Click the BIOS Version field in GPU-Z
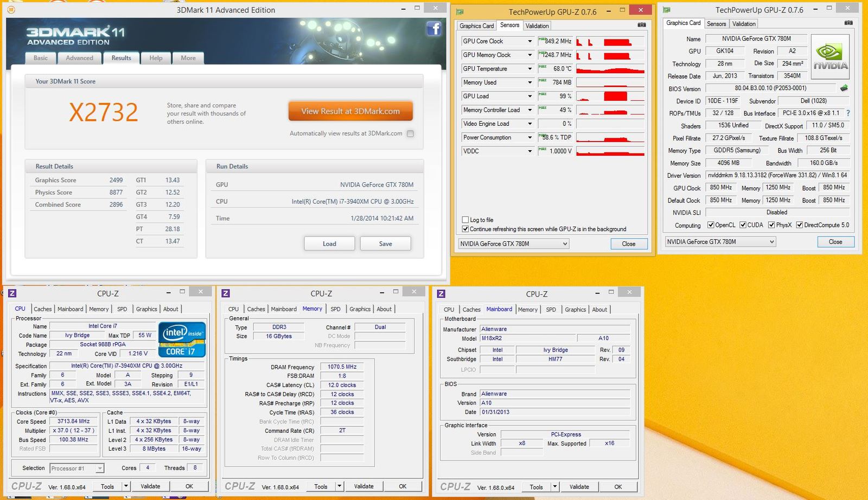This screenshot has width=868, height=500. tap(770, 88)
